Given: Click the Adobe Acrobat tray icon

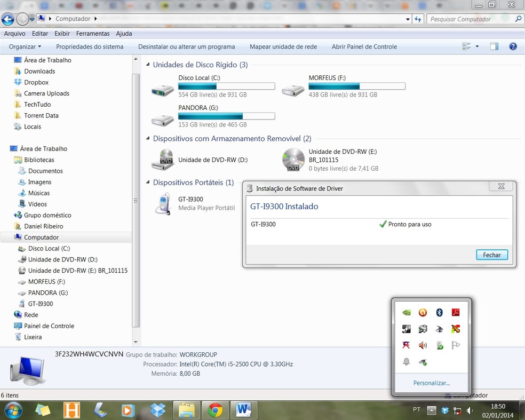Looking at the screenshot, I should [x=456, y=313].
